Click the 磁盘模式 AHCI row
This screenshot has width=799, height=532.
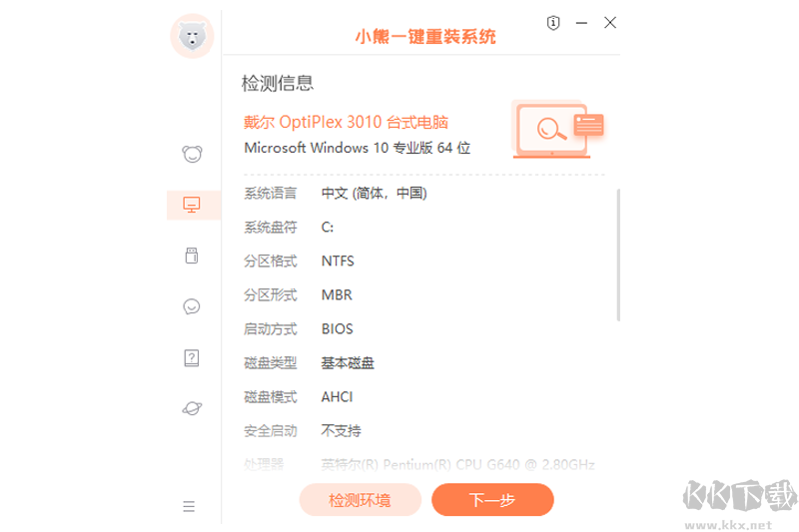click(337, 396)
